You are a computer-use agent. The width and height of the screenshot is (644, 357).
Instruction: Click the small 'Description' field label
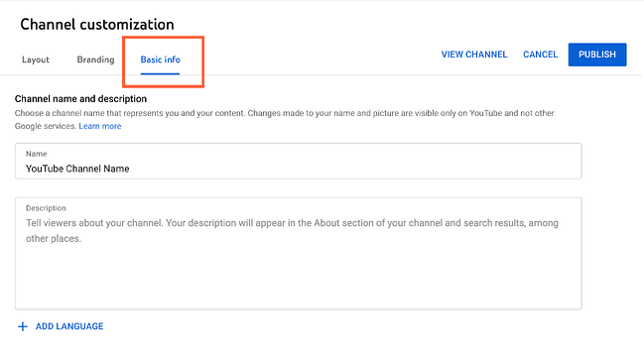46,208
